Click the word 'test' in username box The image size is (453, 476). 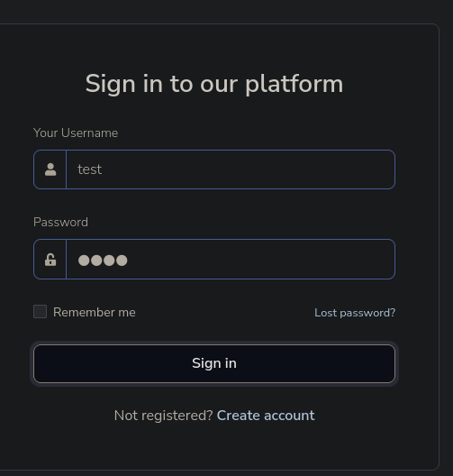[90, 169]
